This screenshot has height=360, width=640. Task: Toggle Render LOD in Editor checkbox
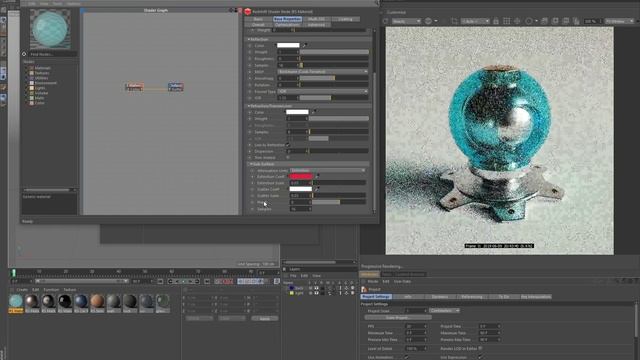pos(480,349)
